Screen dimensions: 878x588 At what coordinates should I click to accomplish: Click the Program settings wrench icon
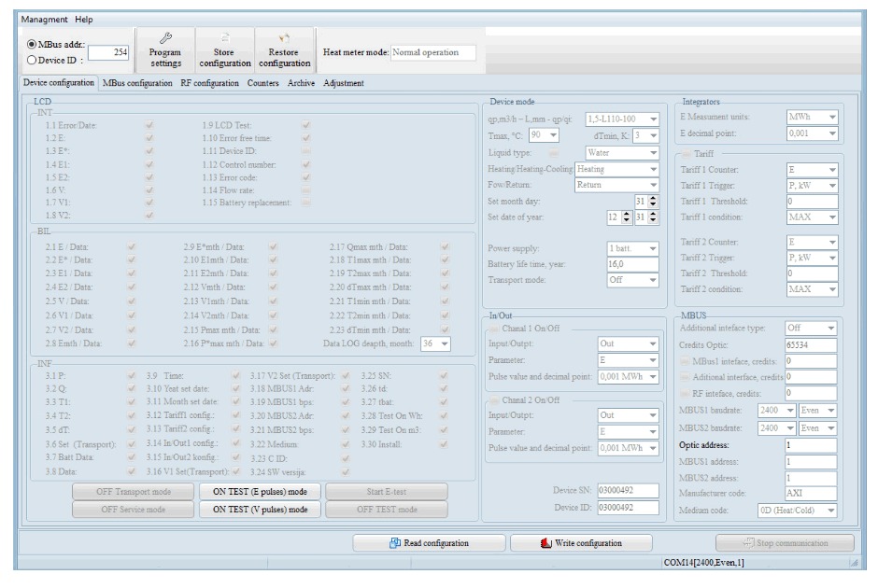(x=165, y=39)
